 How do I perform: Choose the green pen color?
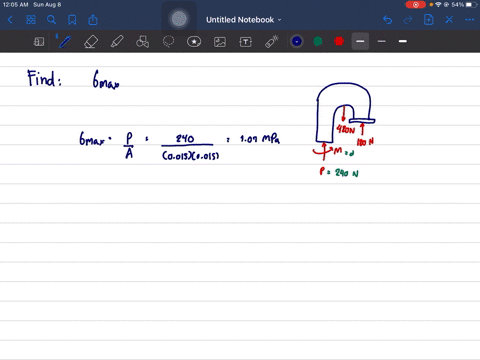point(318,41)
